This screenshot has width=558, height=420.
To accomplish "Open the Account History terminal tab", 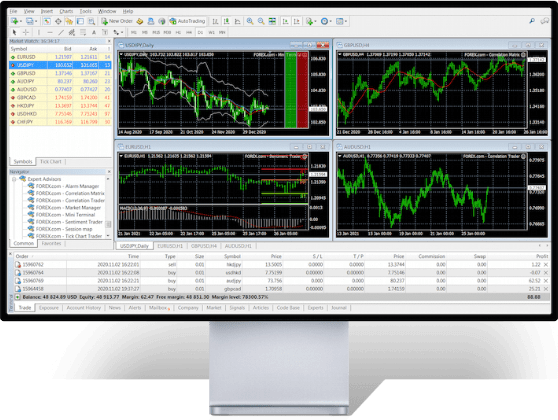I will [x=84, y=308].
